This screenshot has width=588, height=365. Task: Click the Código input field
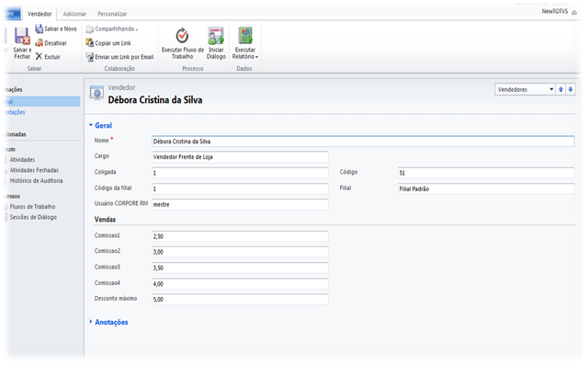486,173
